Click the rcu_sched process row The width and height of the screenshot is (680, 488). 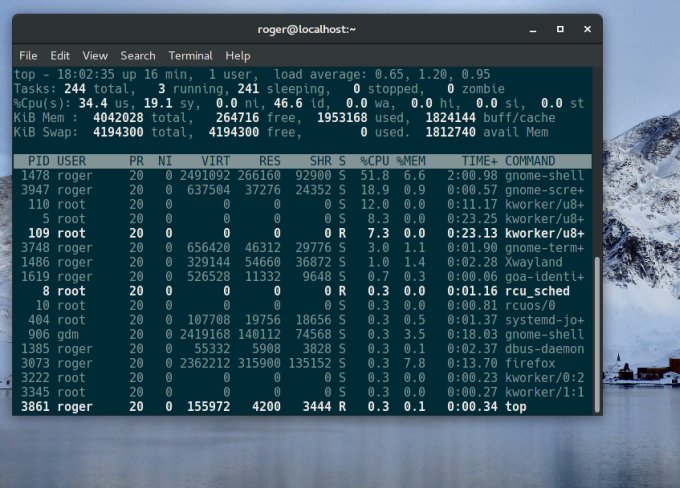click(x=300, y=290)
